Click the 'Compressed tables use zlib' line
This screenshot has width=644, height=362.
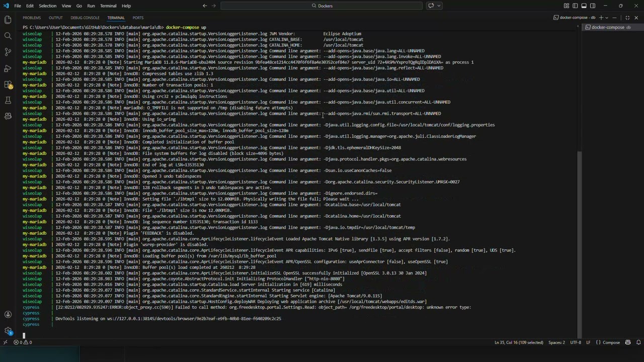pyautogui.click(x=134, y=73)
